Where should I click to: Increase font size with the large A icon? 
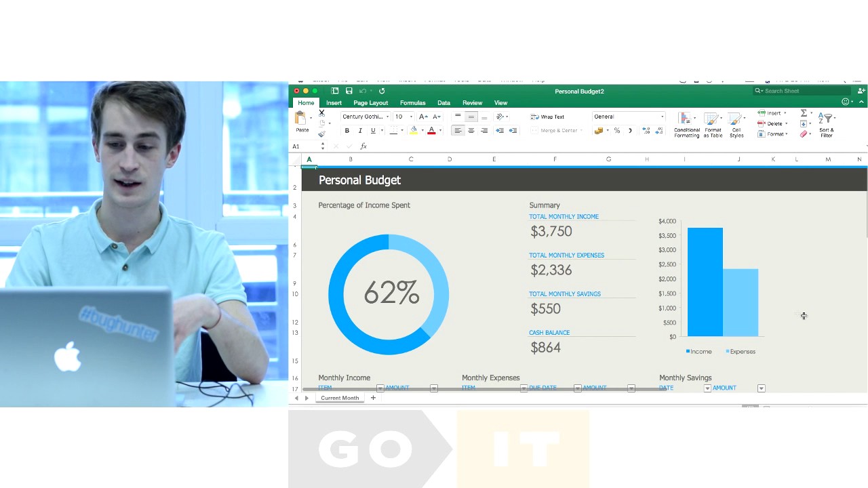(423, 117)
